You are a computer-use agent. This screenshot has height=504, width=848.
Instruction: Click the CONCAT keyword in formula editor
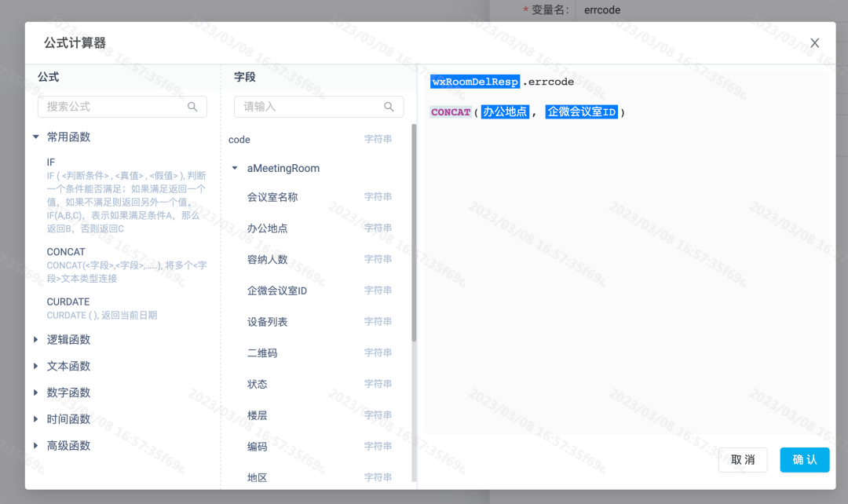[x=451, y=112]
